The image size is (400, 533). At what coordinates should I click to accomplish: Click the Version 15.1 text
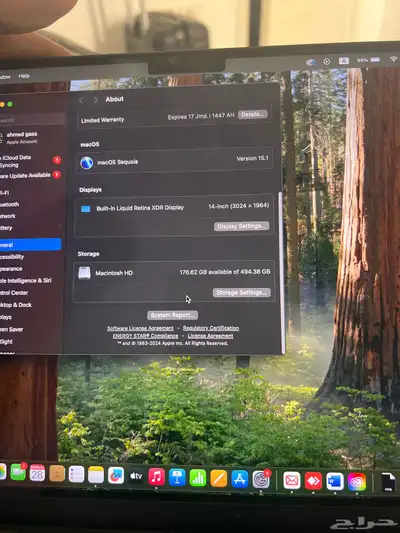[x=252, y=158]
